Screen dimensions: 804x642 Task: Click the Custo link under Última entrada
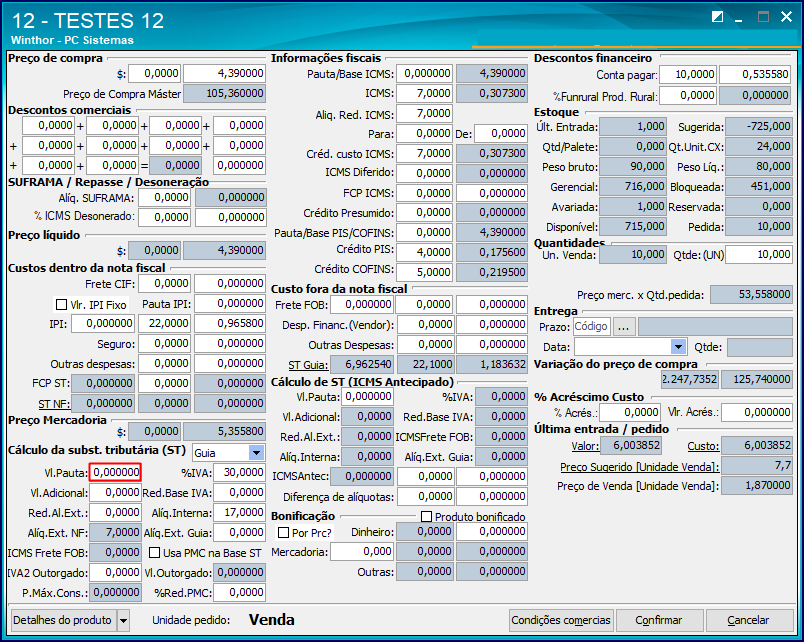click(x=703, y=446)
